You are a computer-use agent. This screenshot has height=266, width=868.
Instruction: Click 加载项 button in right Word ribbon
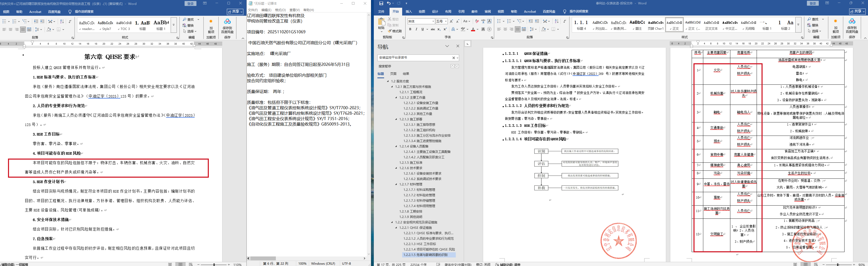click(835, 26)
